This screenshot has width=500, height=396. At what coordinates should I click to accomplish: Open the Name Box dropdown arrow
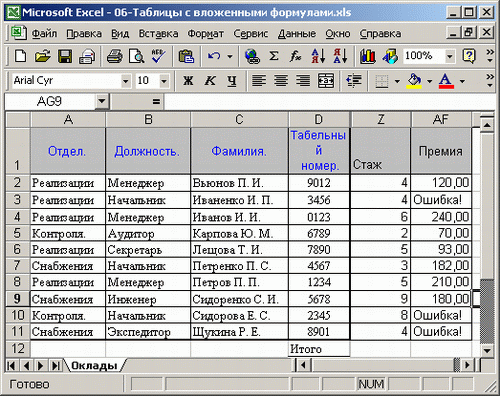(102, 101)
